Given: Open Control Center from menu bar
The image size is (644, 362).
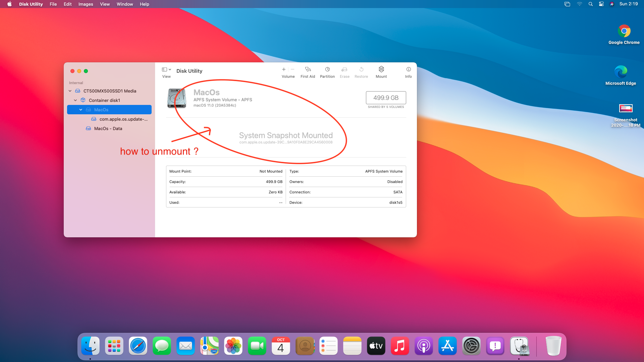Looking at the screenshot, I should point(601,4).
